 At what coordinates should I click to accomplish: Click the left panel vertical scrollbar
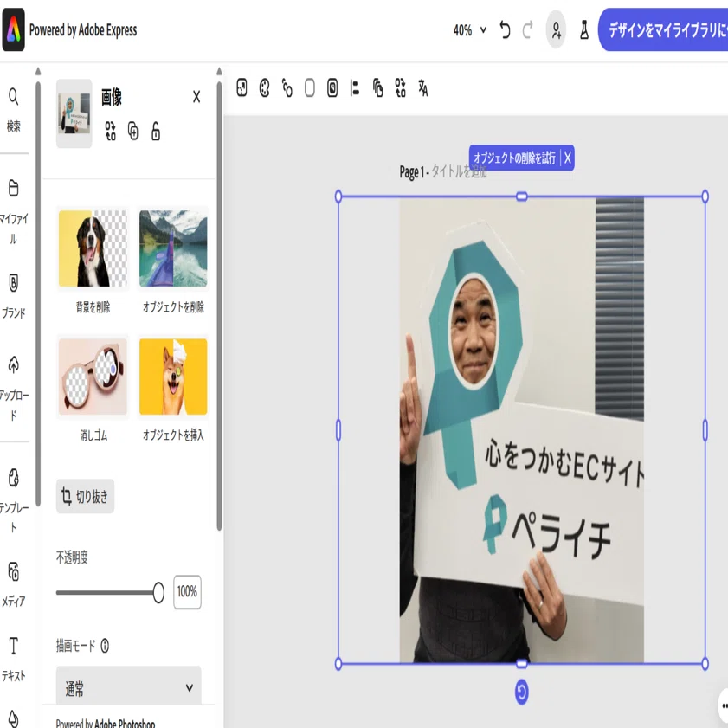click(38, 293)
